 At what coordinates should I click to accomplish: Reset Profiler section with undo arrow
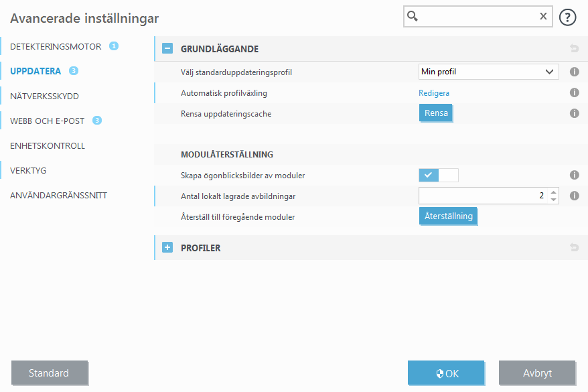574,248
